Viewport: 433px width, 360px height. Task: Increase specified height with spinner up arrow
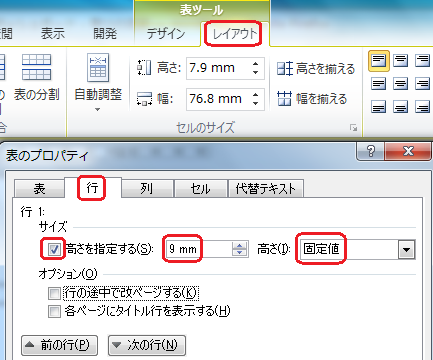tap(239, 245)
